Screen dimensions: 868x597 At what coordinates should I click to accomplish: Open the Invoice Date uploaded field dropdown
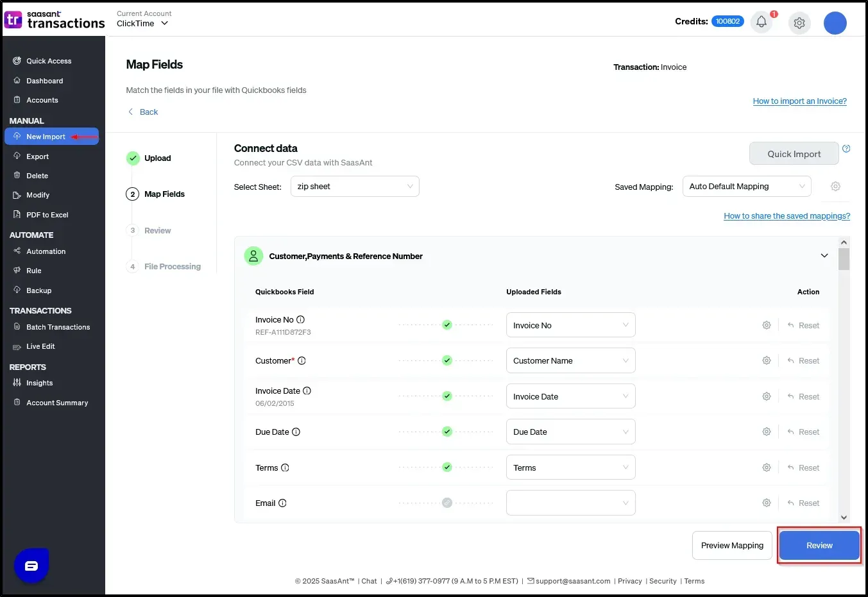click(x=571, y=396)
